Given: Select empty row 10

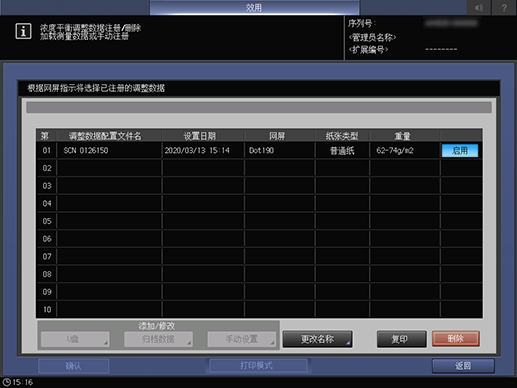Looking at the screenshot, I should coord(259,310).
